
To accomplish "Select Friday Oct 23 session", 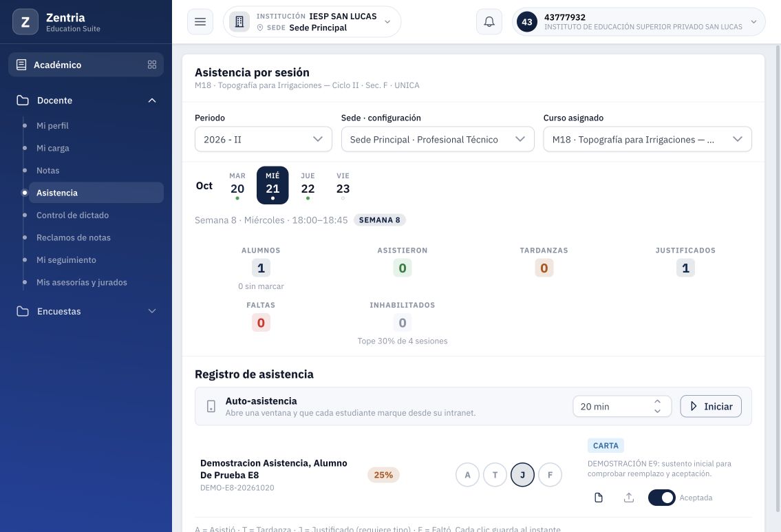I will tap(343, 185).
